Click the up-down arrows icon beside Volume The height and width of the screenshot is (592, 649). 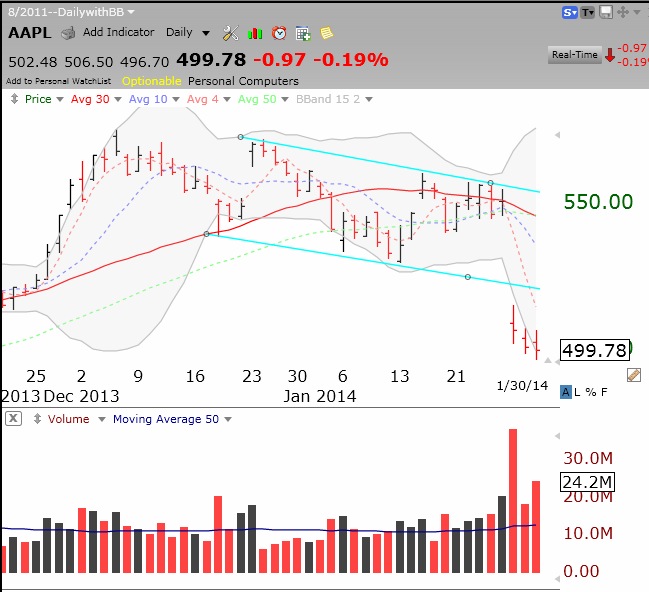[37, 419]
